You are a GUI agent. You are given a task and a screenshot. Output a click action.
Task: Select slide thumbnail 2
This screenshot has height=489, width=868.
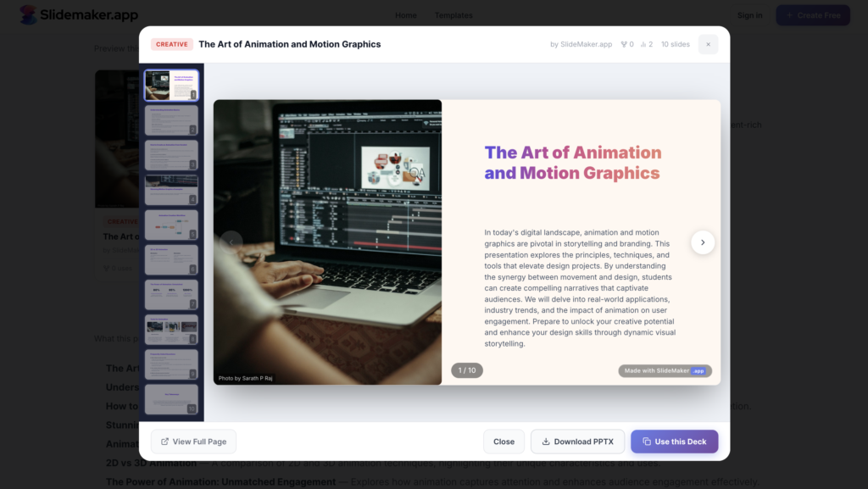pos(171,120)
